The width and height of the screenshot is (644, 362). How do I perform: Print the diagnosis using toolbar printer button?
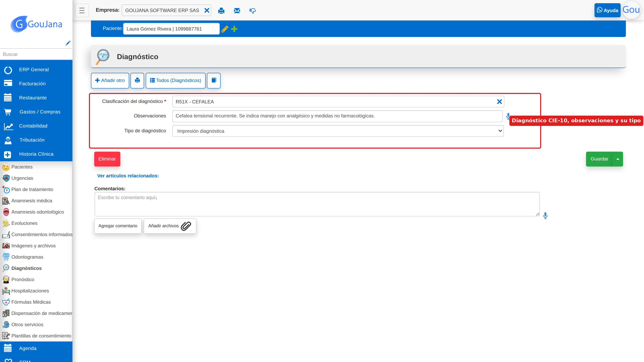137,80
